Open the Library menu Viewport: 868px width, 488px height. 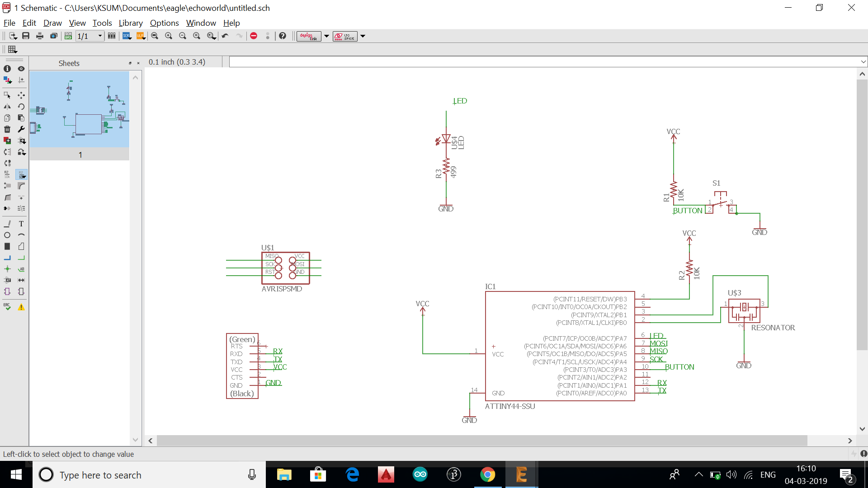[x=130, y=23]
